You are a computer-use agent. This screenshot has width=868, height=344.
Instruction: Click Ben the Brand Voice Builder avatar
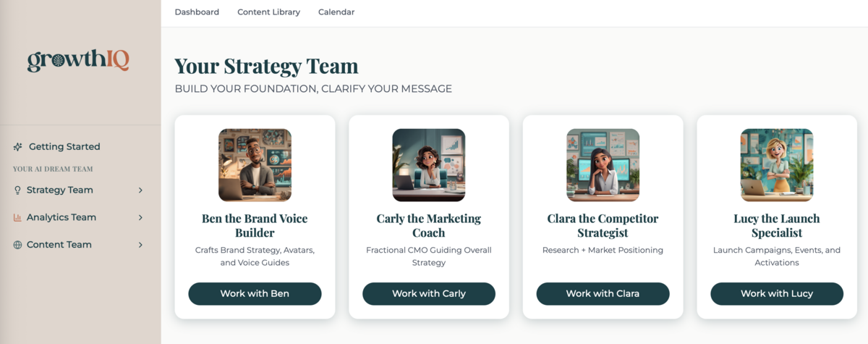pos(255,165)
